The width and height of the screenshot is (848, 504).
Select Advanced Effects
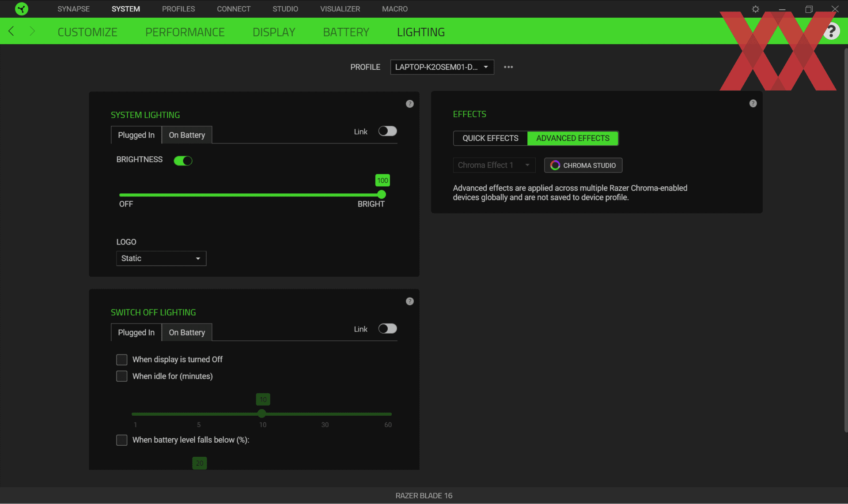coord(573,138)
